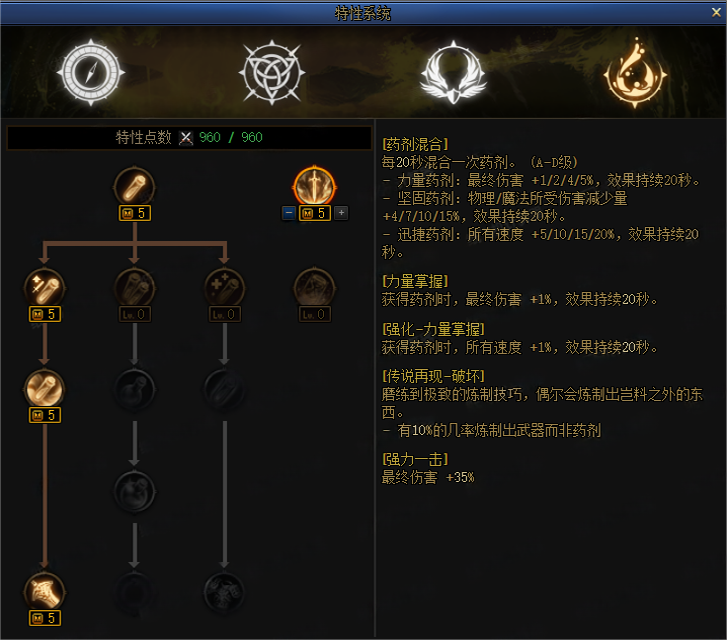Select the compass trait category tab
Viewport: 727px width, 640px height.
coord(91,72)
